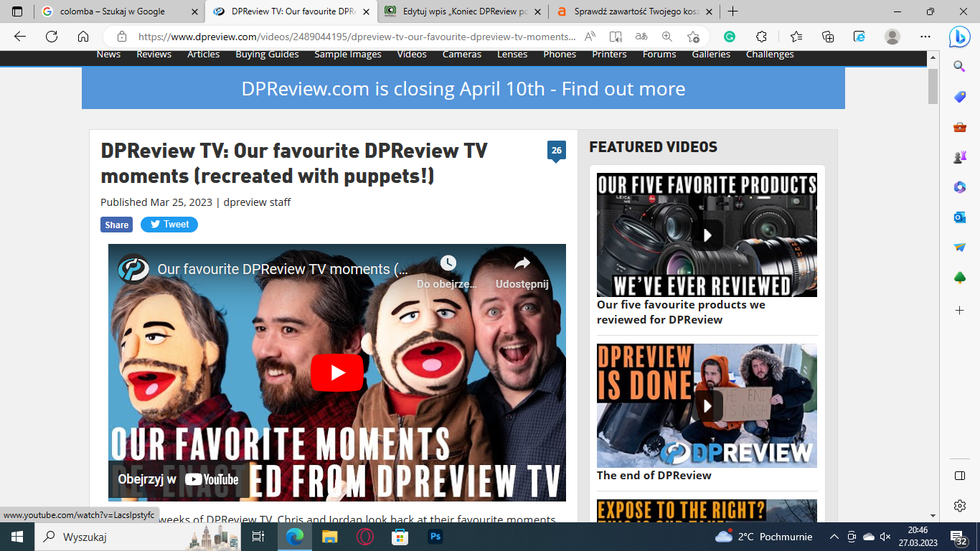Toggle sidebar visibility button
The height and width of the screenshot is (551, 980).
click(x=959, y=476)
